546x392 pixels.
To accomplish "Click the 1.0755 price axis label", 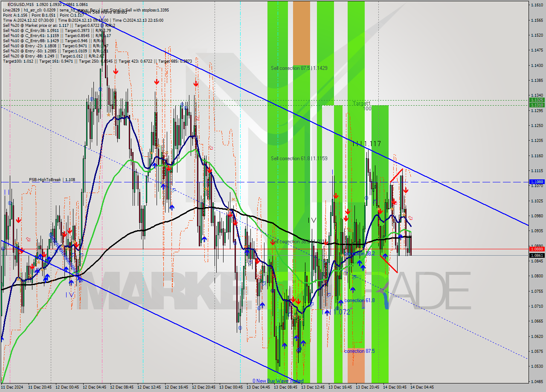I will click(537, 291).
